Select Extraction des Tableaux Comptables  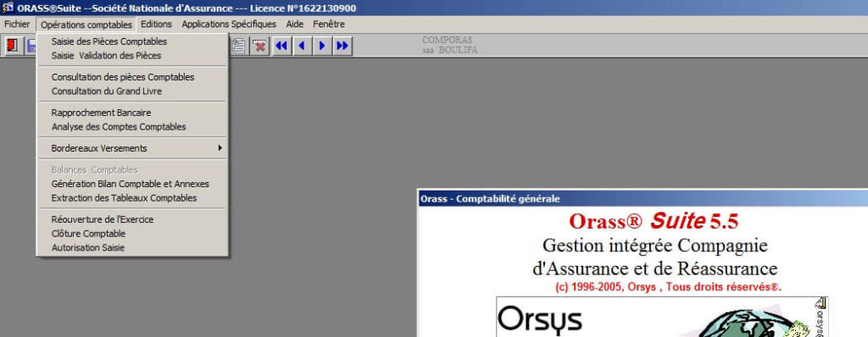133,198
